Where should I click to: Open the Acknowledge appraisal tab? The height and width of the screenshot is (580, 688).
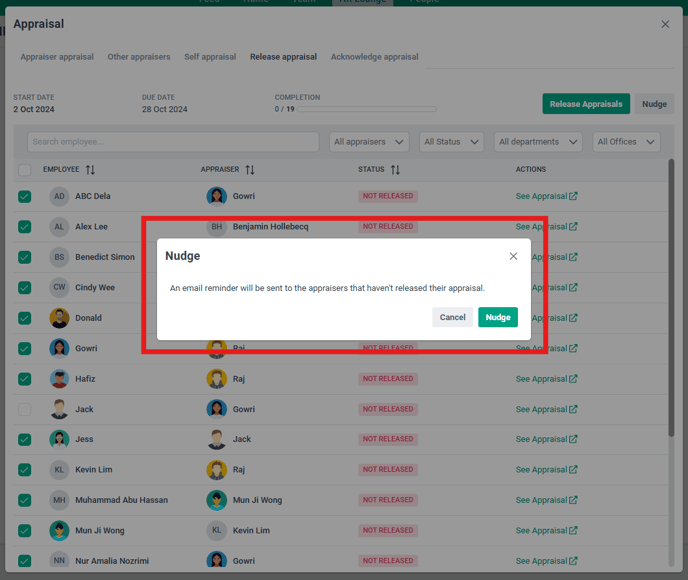374,57
